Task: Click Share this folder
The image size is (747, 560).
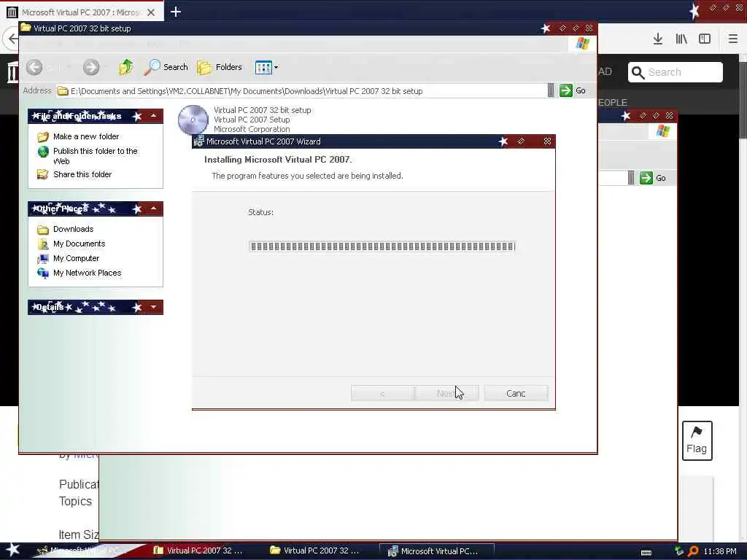Action: [x=82, y=175]
